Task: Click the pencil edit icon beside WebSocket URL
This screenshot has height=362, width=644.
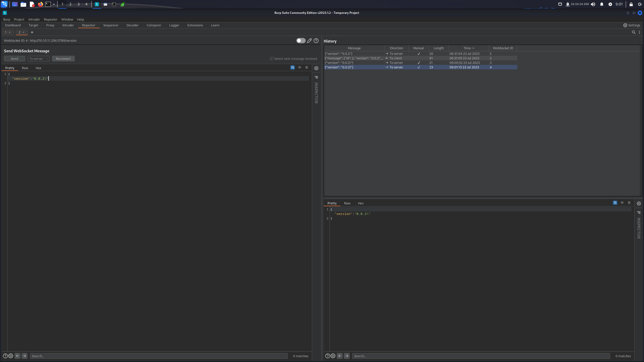Action: (309, 40)
